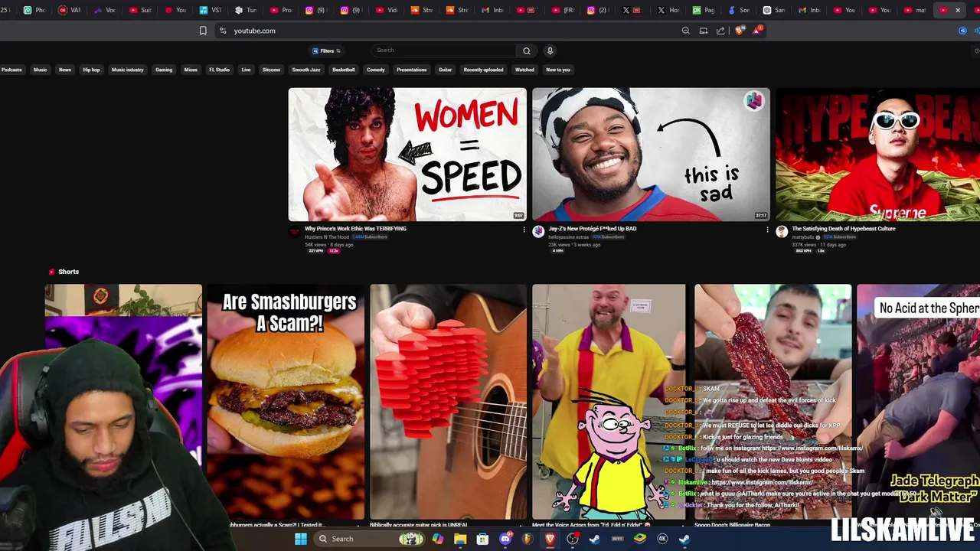Image resolution: width=980 pixels, height=551 pixels.
Task: Open OBS Studio from the taskbar
Action: point(573,539)
